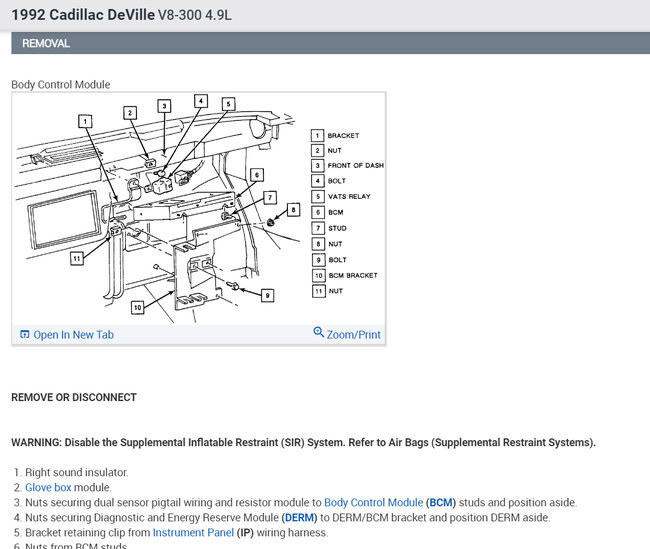Click the 'STUD' legend label
650x549 pixels.
coord(337,228)
